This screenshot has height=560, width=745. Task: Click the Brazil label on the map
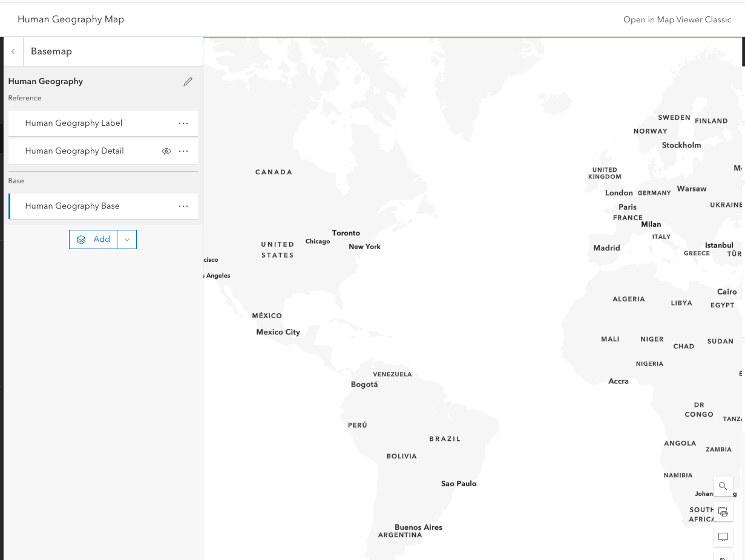445,439
